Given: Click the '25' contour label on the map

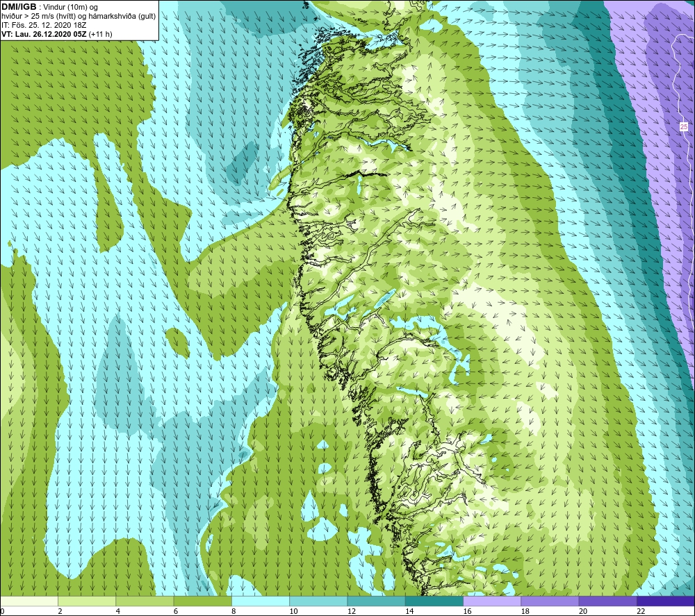Looking at the screenshot, I should 684,126.
